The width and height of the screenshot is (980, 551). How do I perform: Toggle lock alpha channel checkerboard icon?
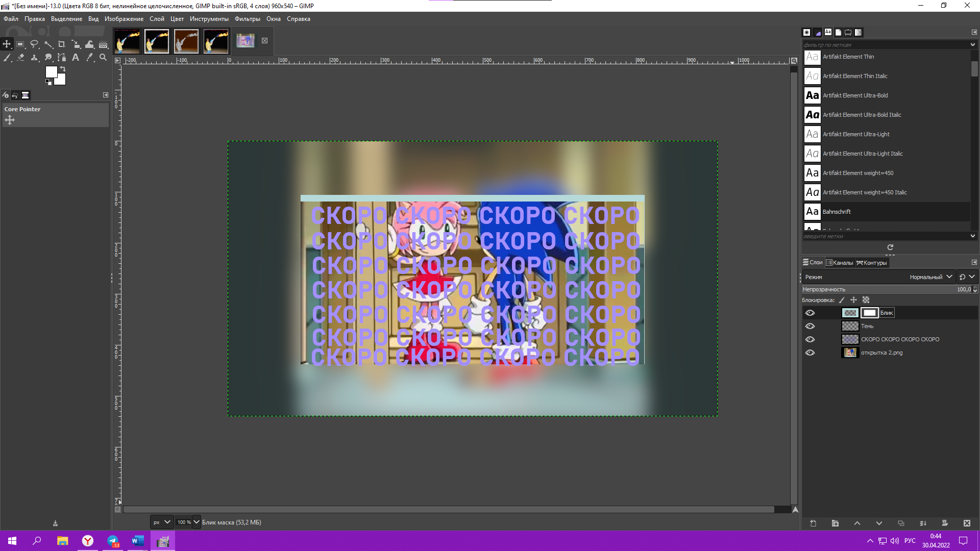[x=866, y=300]
